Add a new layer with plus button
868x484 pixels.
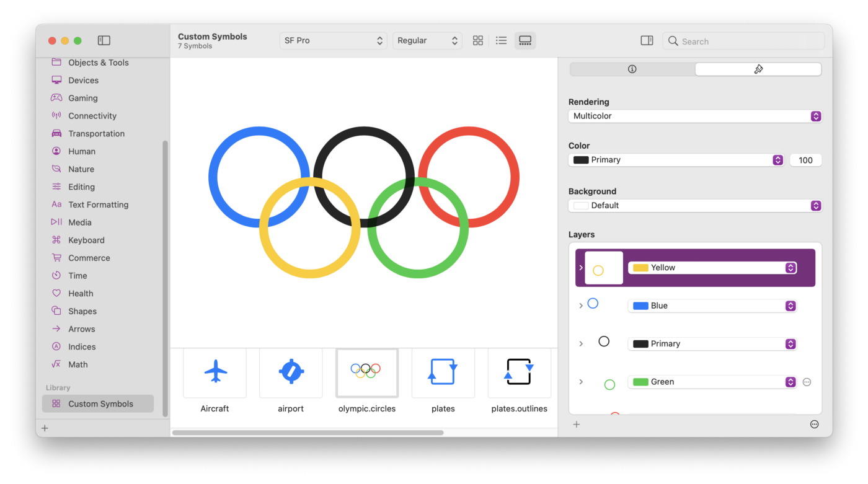click(x=577, y=425)
